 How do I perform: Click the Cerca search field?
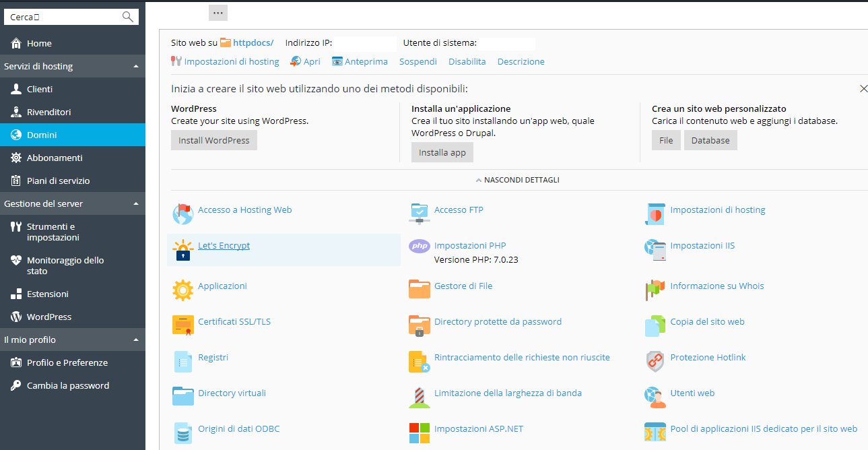point(64,17)
